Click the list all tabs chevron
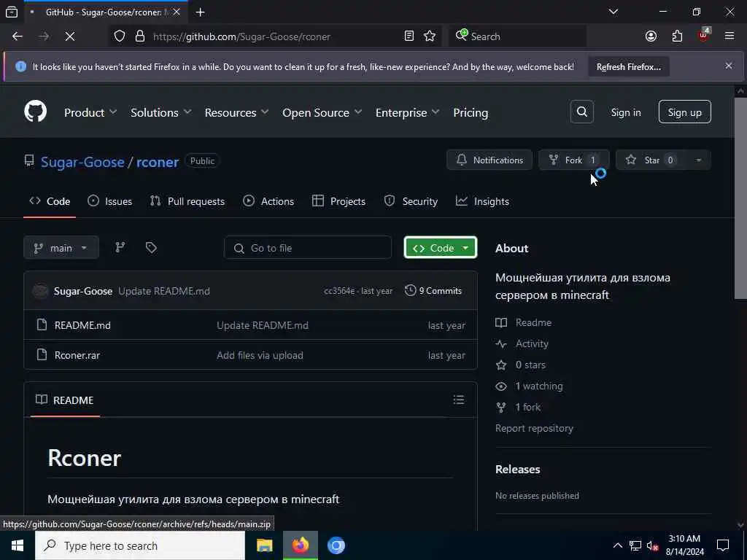747x560 pixels. coord(613,12)
